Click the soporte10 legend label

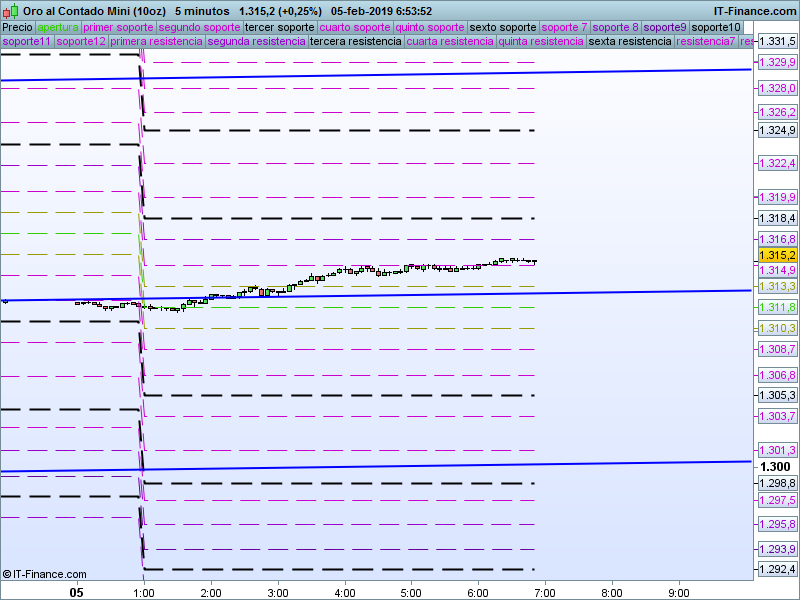[716, 27]
